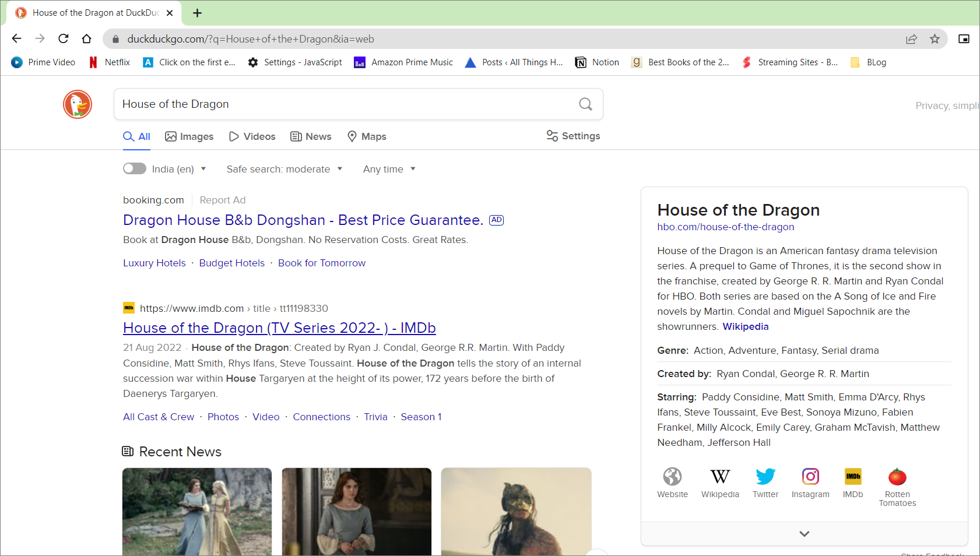Image resolution: width=980 pixels, height=556 pixels.
Task: Open the BLog bookmarks folder
Action: point(868,62)
